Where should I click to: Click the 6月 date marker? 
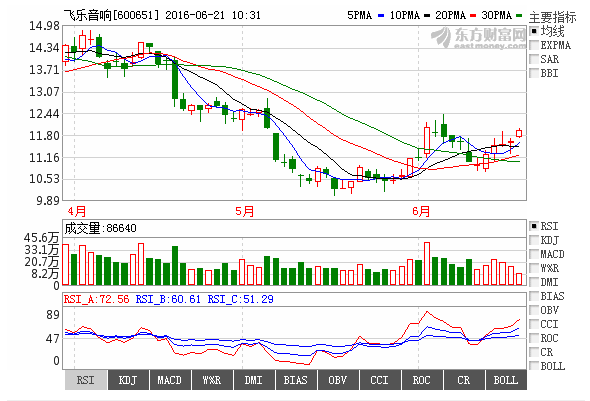(421, 211)
